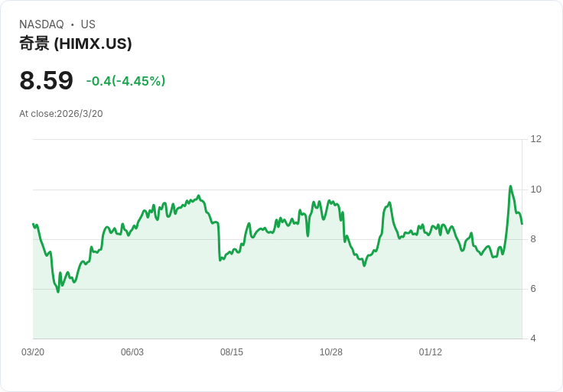Select the 06/03 date on x-axis

point(132,352)
